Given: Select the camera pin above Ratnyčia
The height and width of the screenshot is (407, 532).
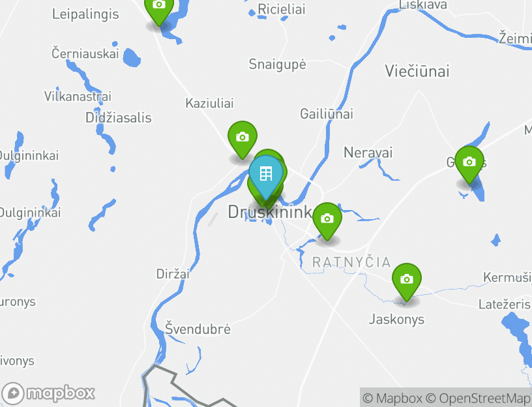Looking at the screenshot, I should (327, 220).
